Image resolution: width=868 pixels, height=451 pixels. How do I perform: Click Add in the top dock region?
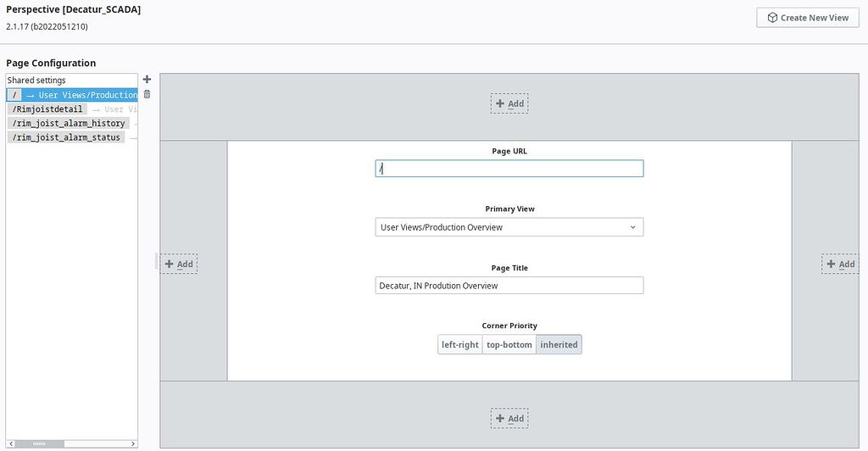pos(509,103)
